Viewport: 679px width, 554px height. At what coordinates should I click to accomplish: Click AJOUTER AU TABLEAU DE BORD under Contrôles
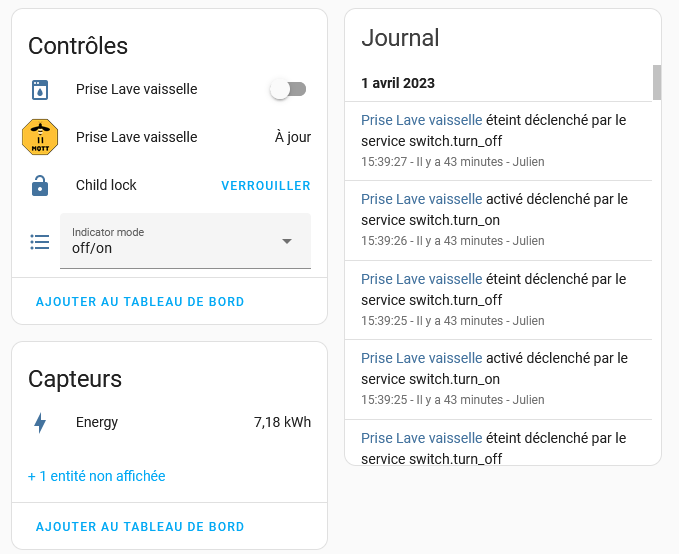click(140, 301)
